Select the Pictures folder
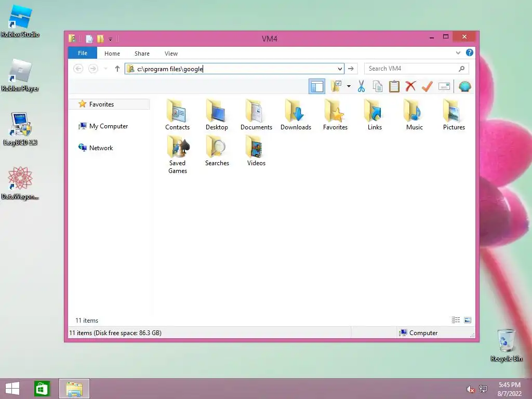Screen dimensions: 532x399 point(454,115)
